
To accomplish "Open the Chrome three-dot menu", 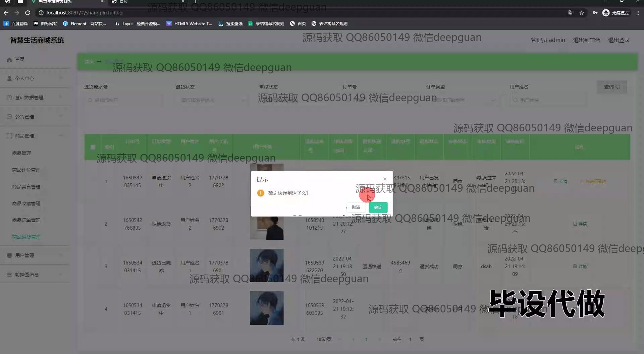I will [x=638, y=13].
